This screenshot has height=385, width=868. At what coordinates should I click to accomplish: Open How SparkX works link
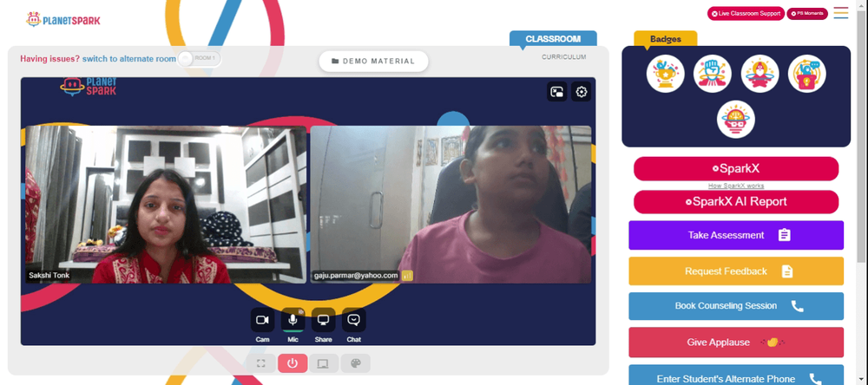point(736,186)
